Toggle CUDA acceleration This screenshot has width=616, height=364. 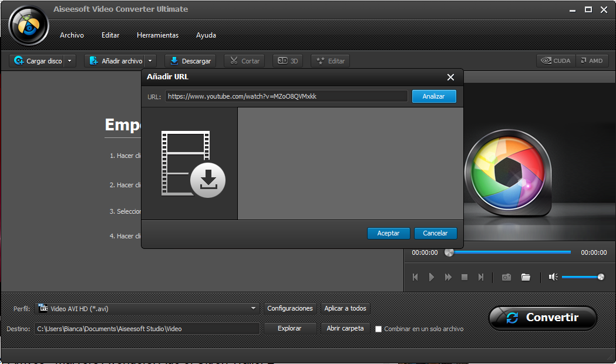click(x=556, y=61)
